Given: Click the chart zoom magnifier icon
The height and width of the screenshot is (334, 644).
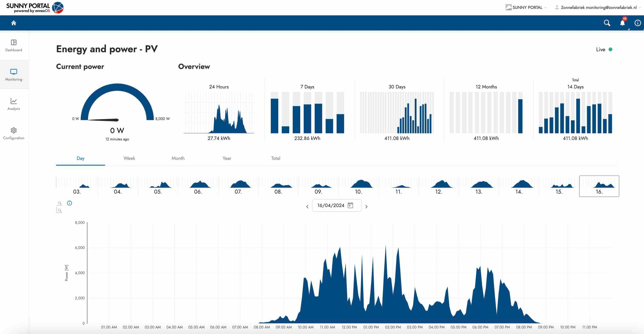Looking at the screenshot, I should (60, 203).
